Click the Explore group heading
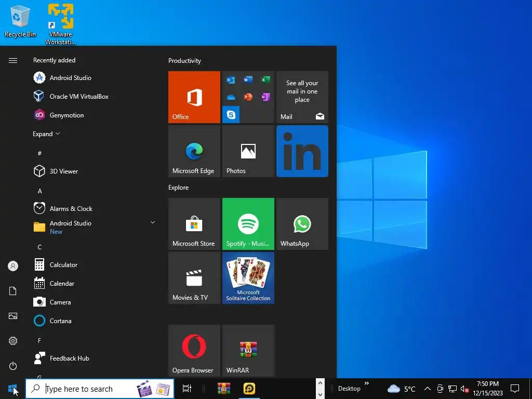The height and width of the screenshot is (399, 532). pos(179,187)
